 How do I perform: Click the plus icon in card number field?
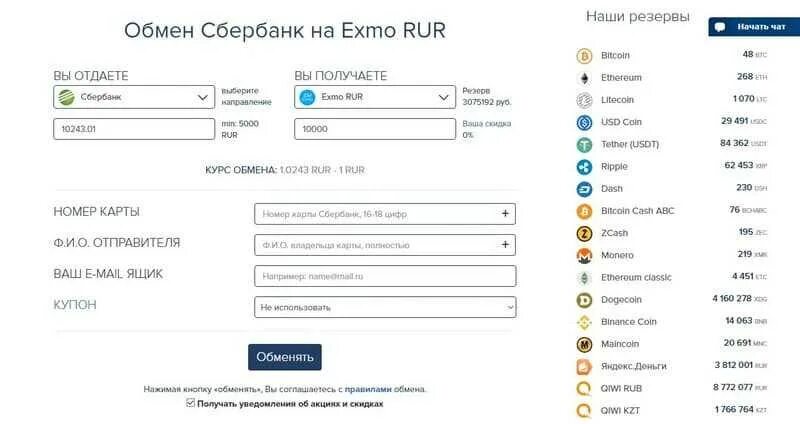(505, 214)
